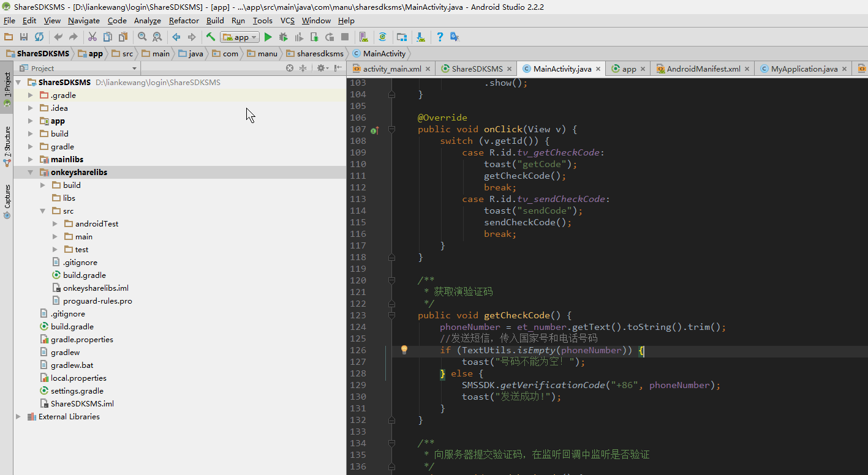The height and width of the screenshot is (475, 868).
Task: Click the Sync Project with Gradle Files icon
Action: (x=383, y=37)
